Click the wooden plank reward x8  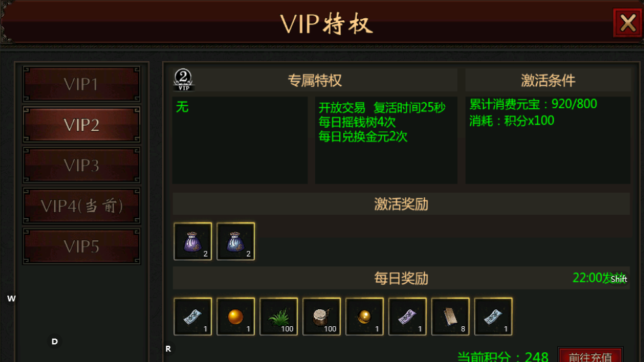point(450,316)
